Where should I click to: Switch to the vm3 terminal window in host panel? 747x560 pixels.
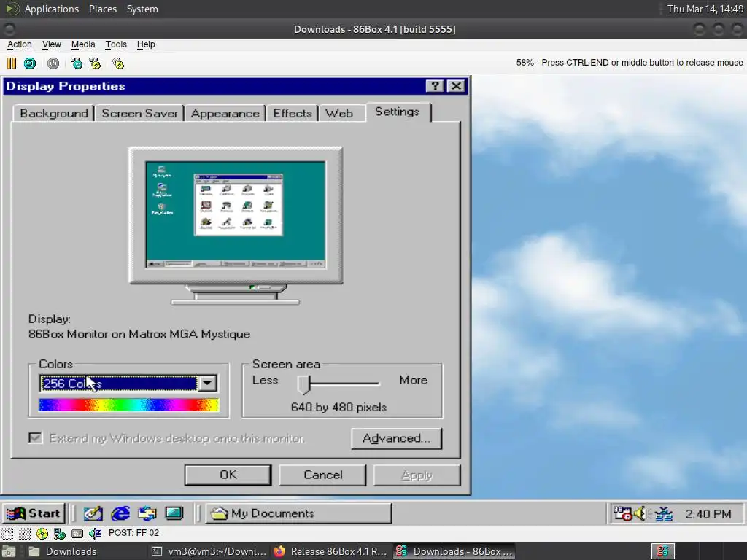[x=209, y=551]
